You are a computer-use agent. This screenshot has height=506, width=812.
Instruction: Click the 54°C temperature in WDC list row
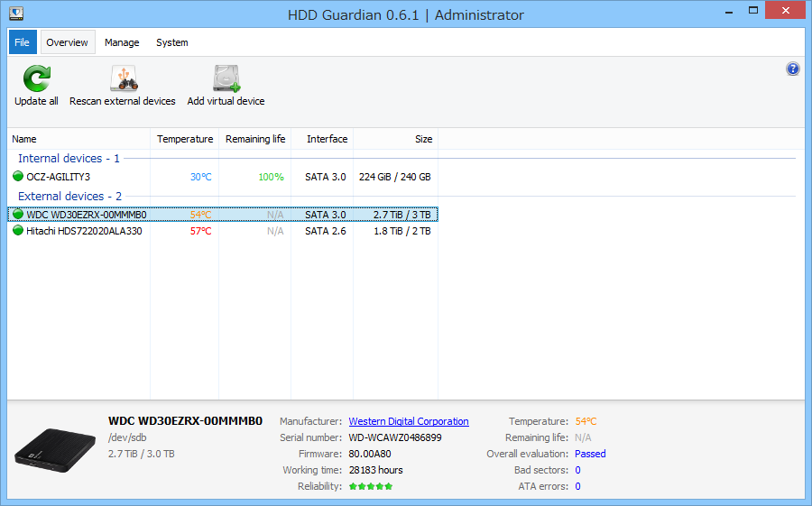[201, 215]
